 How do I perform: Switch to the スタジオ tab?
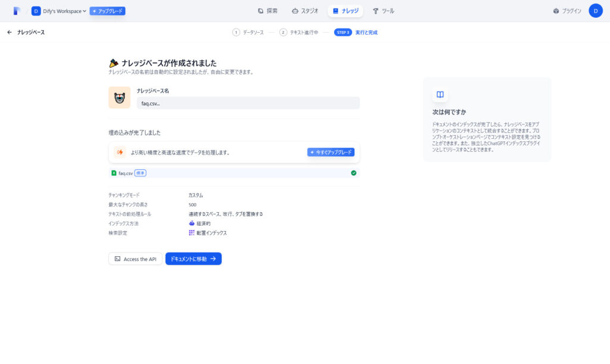pyautogui.click(x=305, y=11)
